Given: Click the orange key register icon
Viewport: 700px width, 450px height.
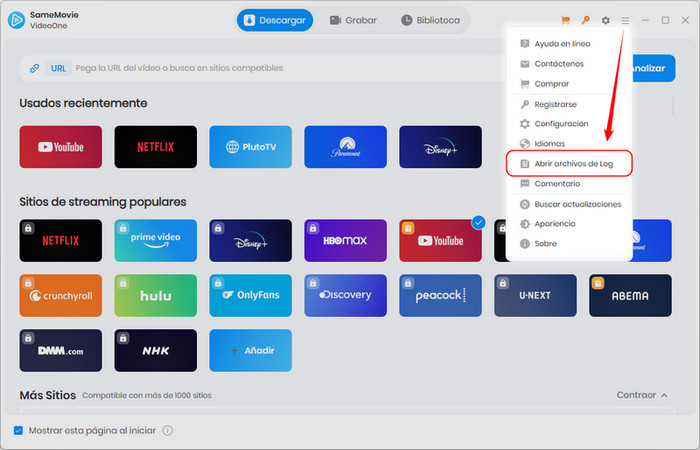Looking at the screenshot, I should [x=585, y=20].
